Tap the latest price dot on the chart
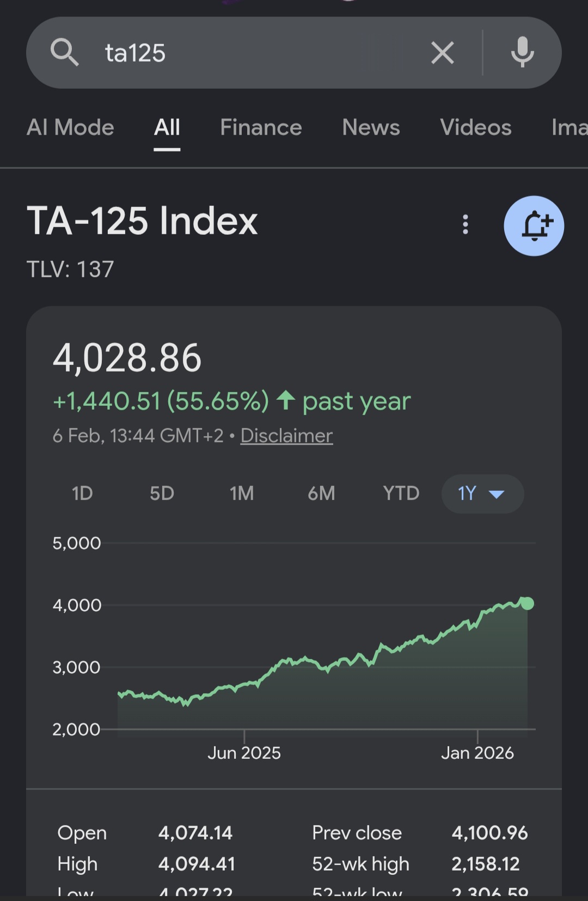 tap(527, 604)
